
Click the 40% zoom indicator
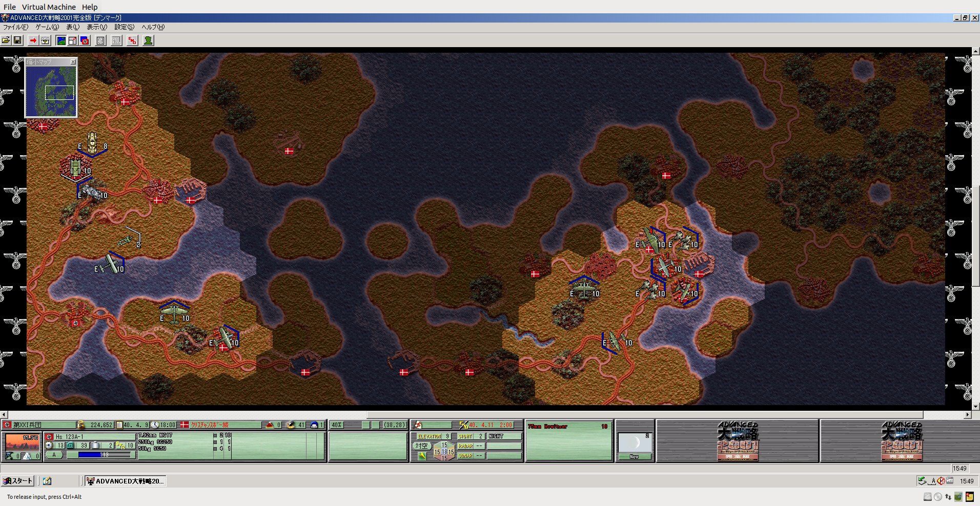point(336,425)
